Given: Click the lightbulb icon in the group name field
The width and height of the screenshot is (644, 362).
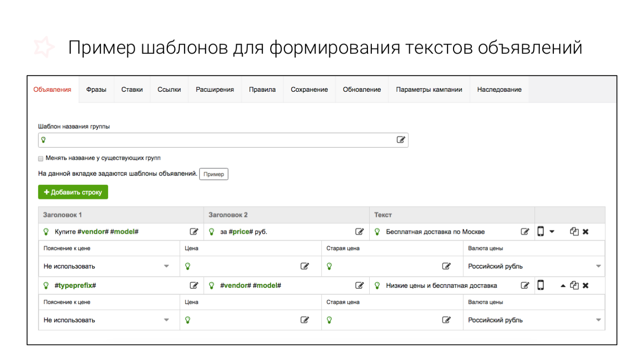Looking at the screenshot, I should (x=43, y=140).
